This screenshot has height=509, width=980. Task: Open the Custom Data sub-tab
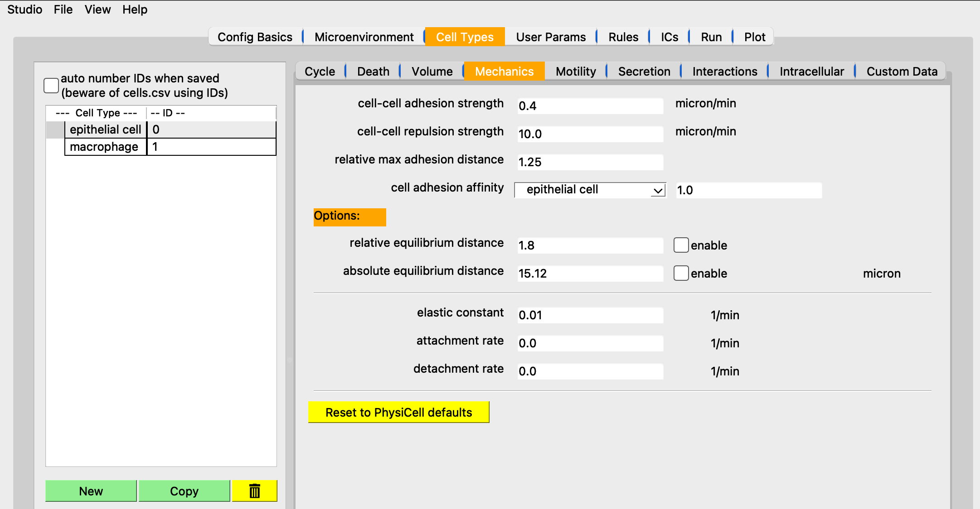(x=902, y=71)
